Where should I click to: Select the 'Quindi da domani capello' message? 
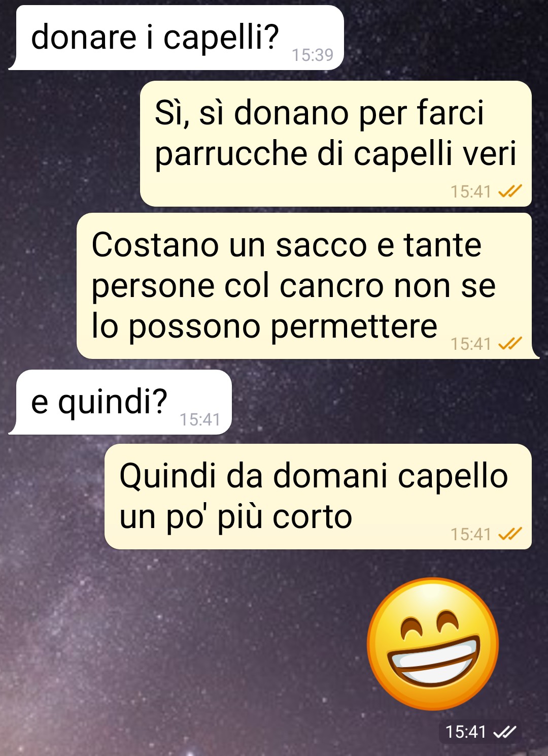tap(318, 497)
